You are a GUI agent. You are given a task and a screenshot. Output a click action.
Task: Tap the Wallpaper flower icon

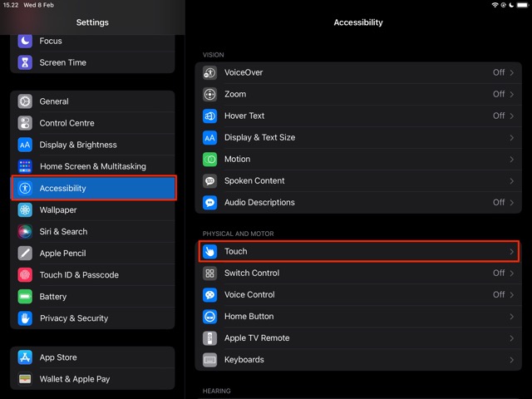pos(25,210)
